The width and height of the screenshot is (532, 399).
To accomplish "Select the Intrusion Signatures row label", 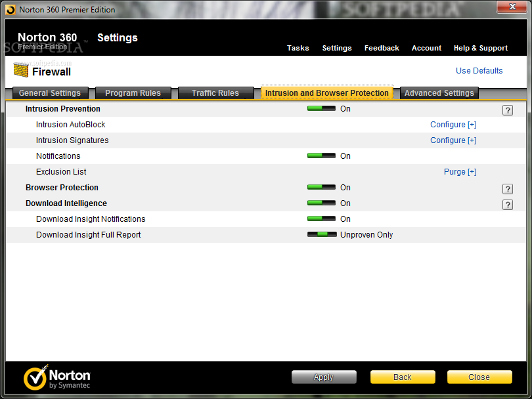I will tap(72, 140).
